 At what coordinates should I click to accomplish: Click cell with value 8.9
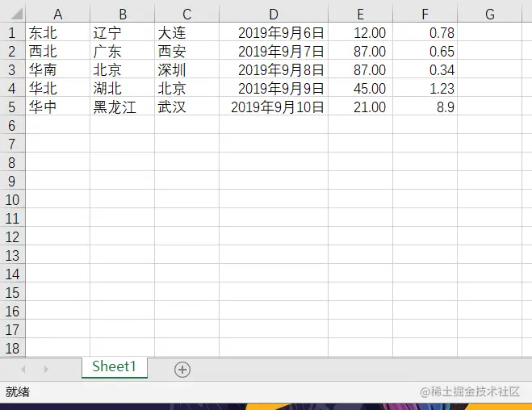click(425, 107)
